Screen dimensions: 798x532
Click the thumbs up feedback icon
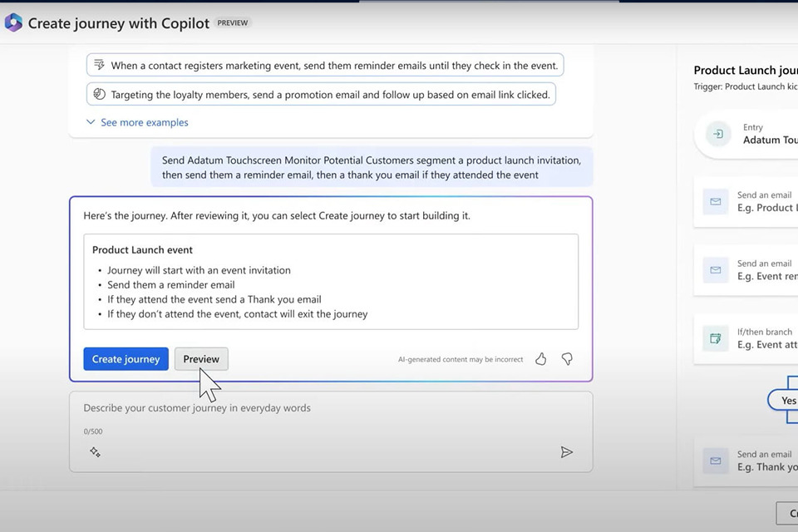(541, 359)
